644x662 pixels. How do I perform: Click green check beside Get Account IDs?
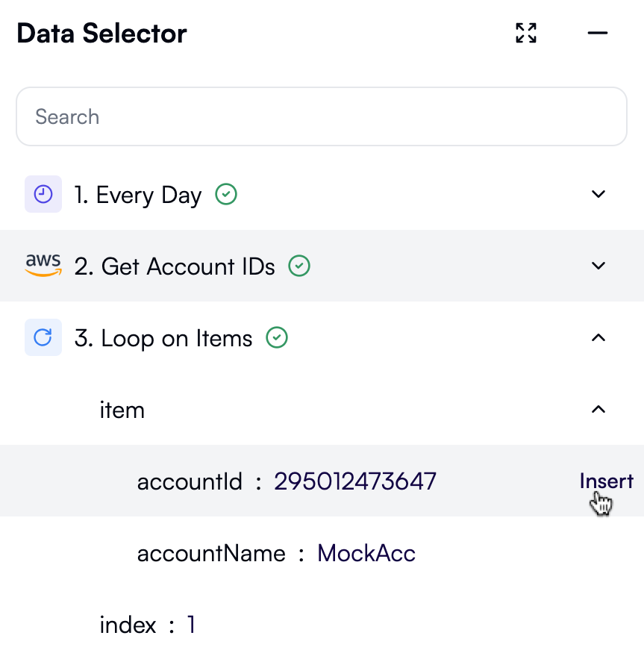click(299, 266)
